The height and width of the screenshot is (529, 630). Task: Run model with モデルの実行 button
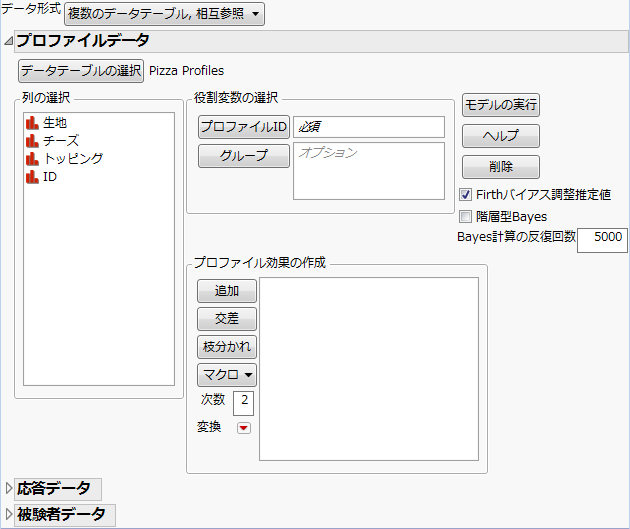click(x=501, y=105)
